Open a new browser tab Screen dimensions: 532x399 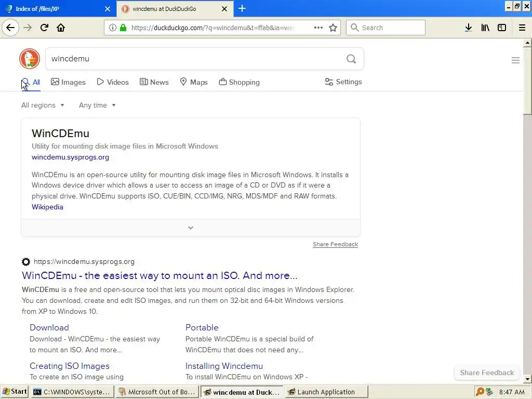pyautogui.click(x=242, y=8)
